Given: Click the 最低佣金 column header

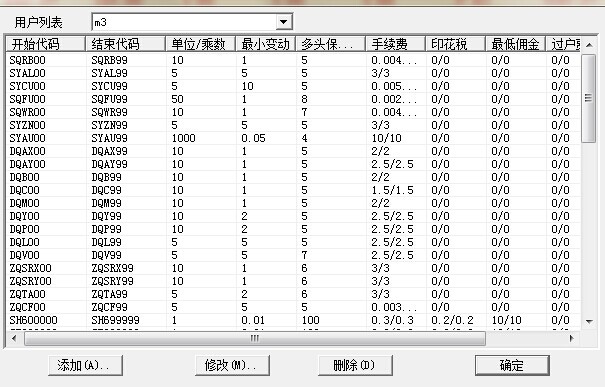Looking at the screenshot, I should point(515,44).
